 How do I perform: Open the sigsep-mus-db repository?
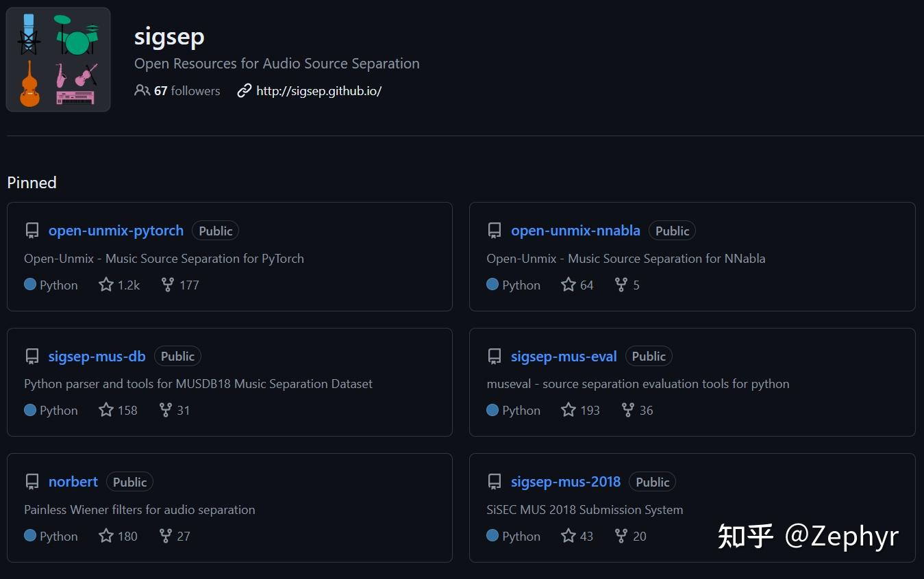(x=97, y=357)
